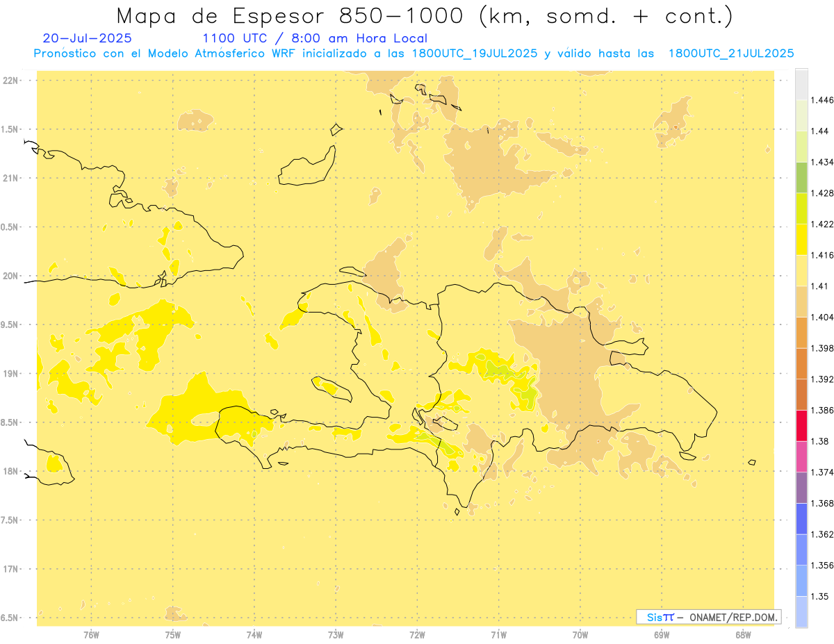Click the "20N" latitude axis label
The image size is (834, 644).
point(11,276)
